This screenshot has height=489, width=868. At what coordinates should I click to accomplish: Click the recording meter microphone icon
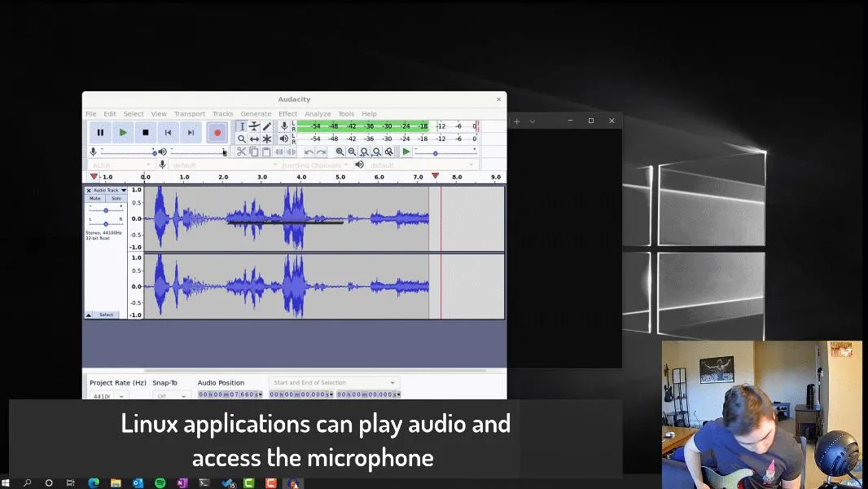[x=284, y=126]
